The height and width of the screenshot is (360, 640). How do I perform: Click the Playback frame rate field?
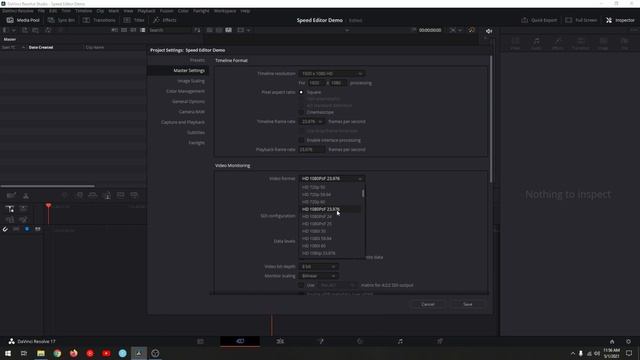coord(312,150)
